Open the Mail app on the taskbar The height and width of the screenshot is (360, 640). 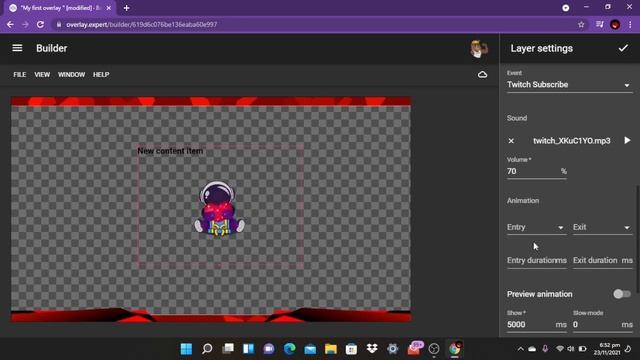pyautogui.click(x=310, y=349)
